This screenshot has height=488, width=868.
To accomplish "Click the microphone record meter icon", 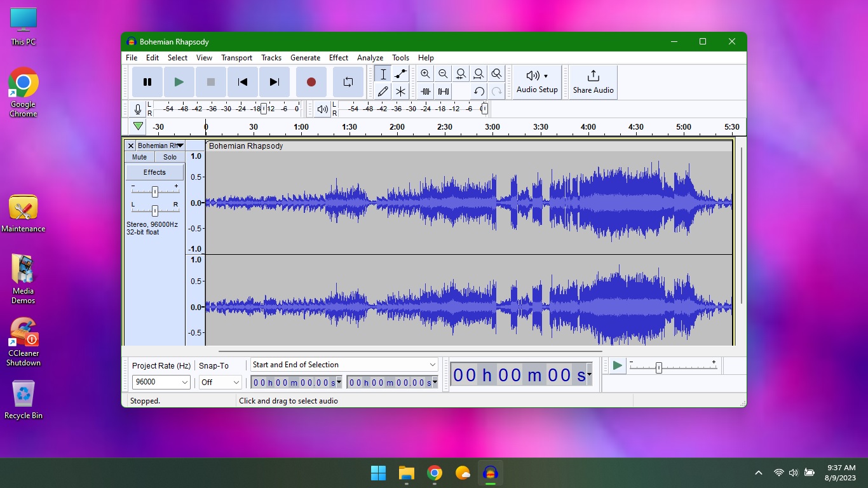I will coord(138,109).
